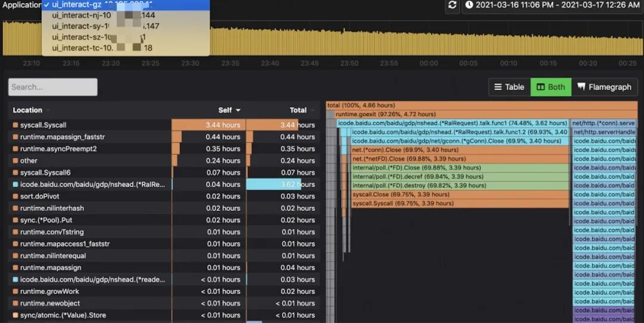This screenshot has width=644, height=323.
Task: Click net.(*conn).Close flame bar
Action: pyautogui.click(x=460, y=150)
